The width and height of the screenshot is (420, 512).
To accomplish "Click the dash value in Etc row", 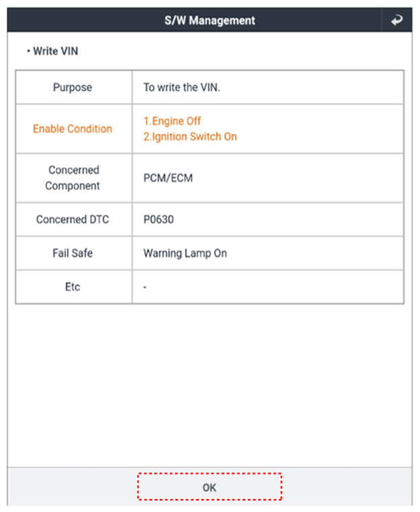I will pos(145,287).
